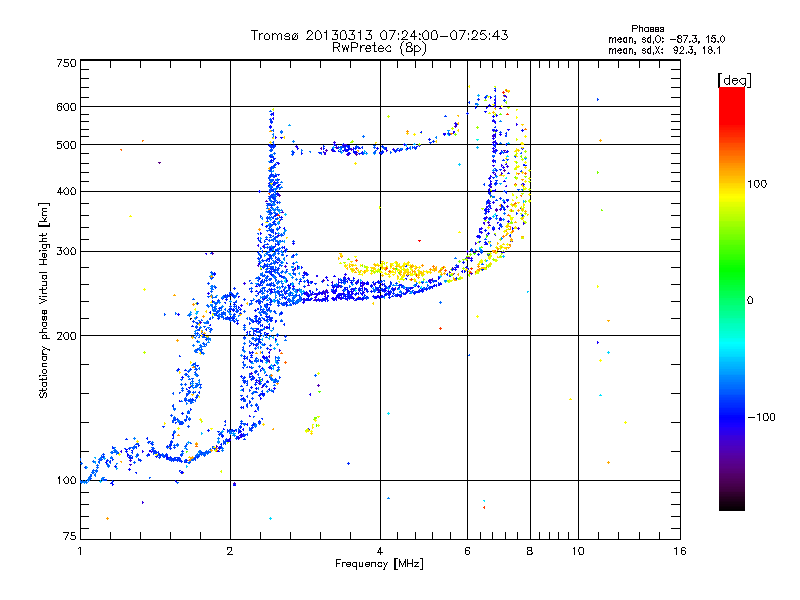Image resolution: width=800 pixels, height=600 pixels.
Task: Click the y-axis tick label '75'
Action: pyautogui.click(x=70, y=536)
